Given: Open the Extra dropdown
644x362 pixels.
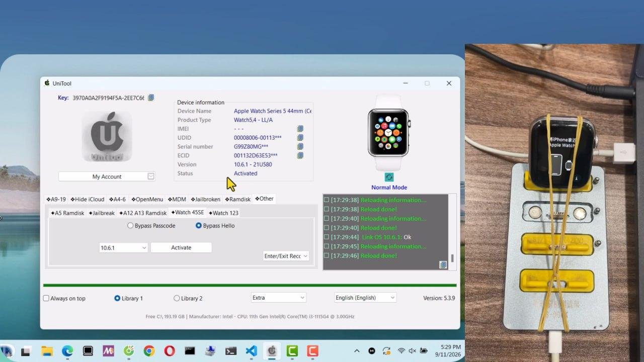Looking at the screenshot, I should click(278, 298).
